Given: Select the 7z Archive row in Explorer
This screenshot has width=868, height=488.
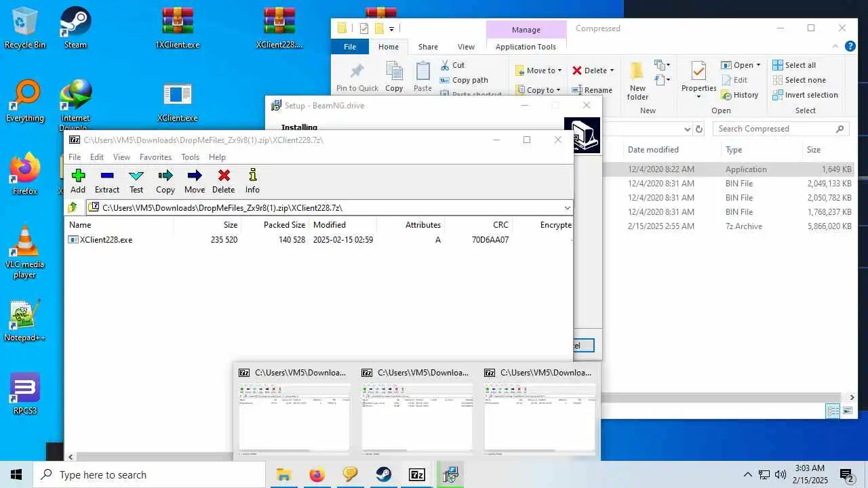Looking at the screenshot, I should [729, 226].
